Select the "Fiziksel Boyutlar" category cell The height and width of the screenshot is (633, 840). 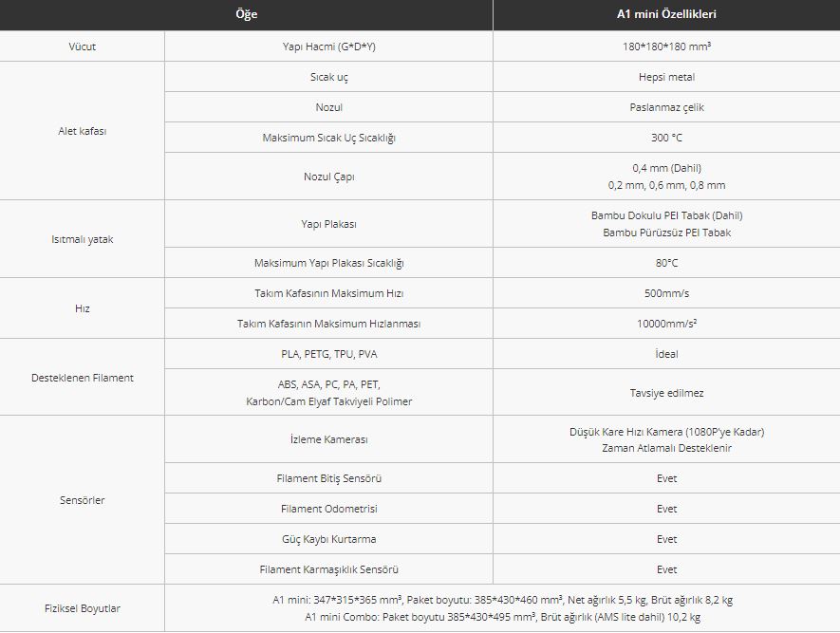click(83, 608)
